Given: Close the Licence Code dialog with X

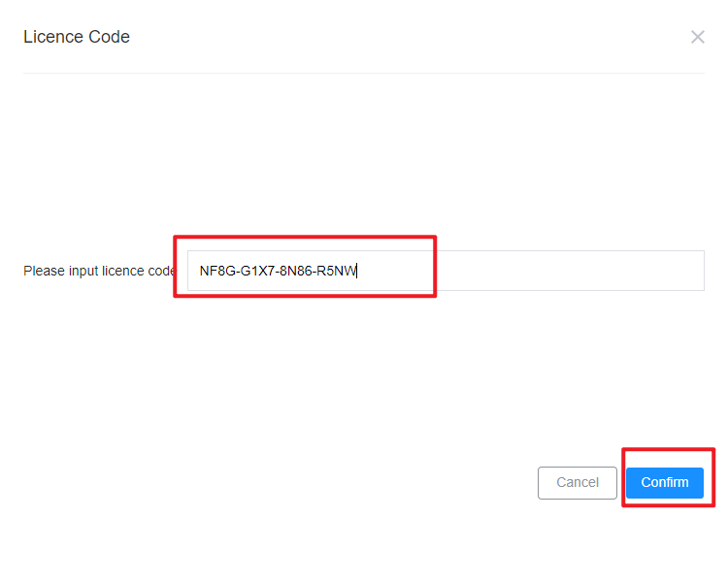Looking at the screenshot, I should pos(697,37).
